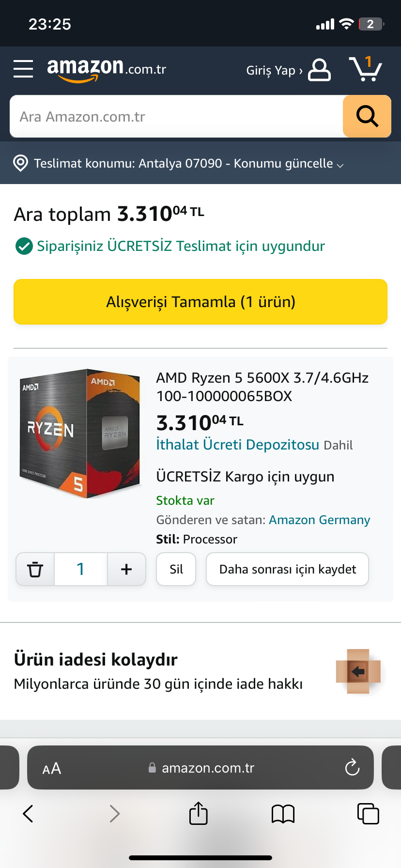
Task: Open the shopping cart icon
Action: click(x=366, y=69)
